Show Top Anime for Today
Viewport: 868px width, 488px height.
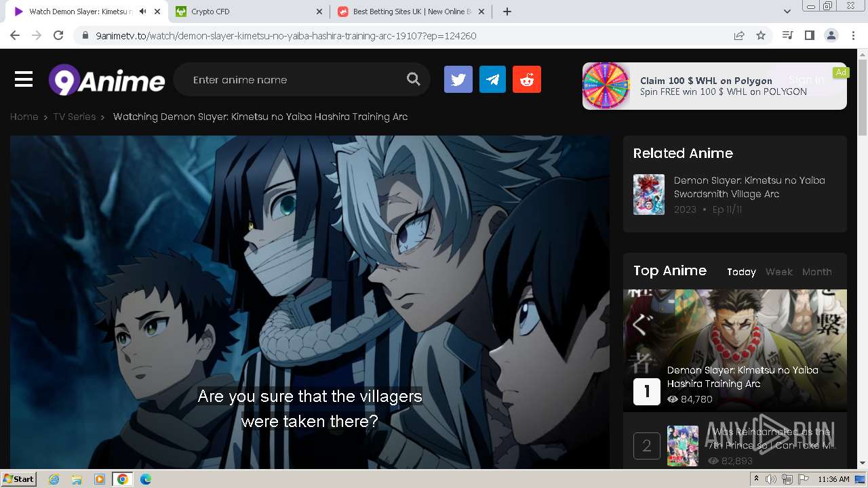(x=741, y=272)
